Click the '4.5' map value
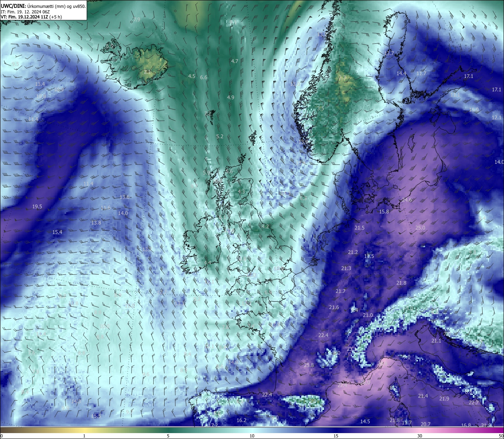Screen dimensions: 504x439 click(192, 76)
